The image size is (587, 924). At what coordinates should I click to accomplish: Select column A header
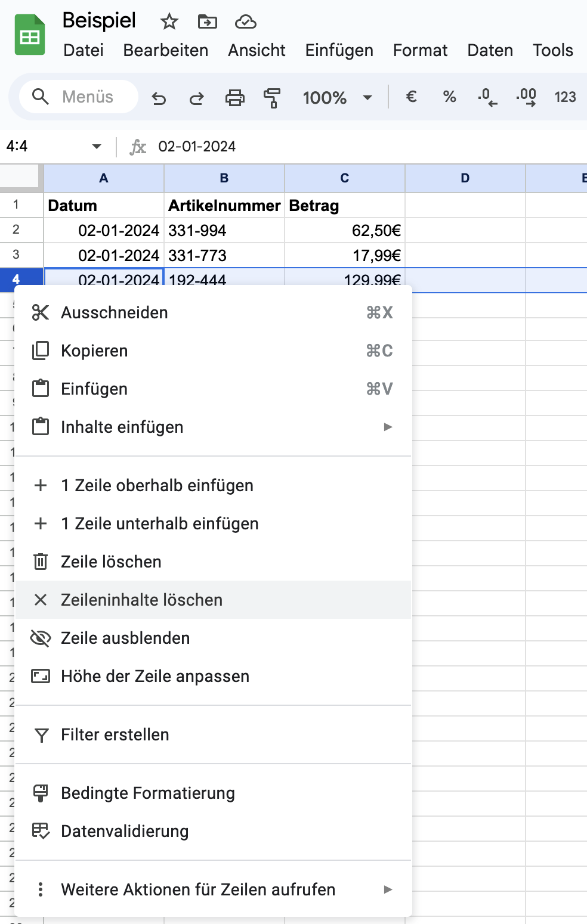[x=104, y=178]
